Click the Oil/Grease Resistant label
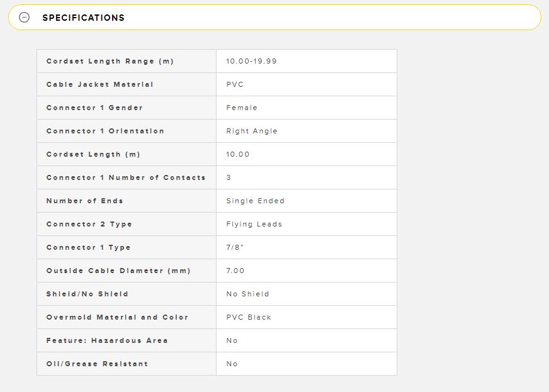This screenshot has width=549, height=392. [x=97, y=364]
